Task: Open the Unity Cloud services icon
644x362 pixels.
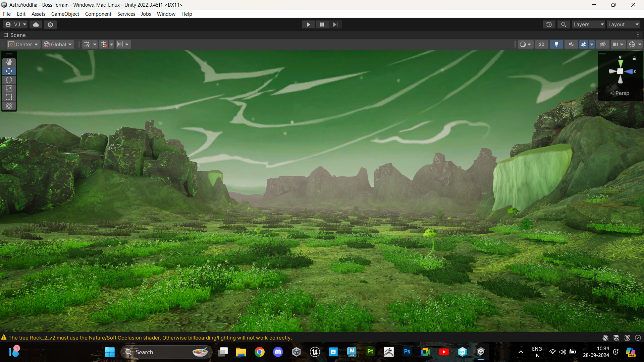Action: click(36, 24)
